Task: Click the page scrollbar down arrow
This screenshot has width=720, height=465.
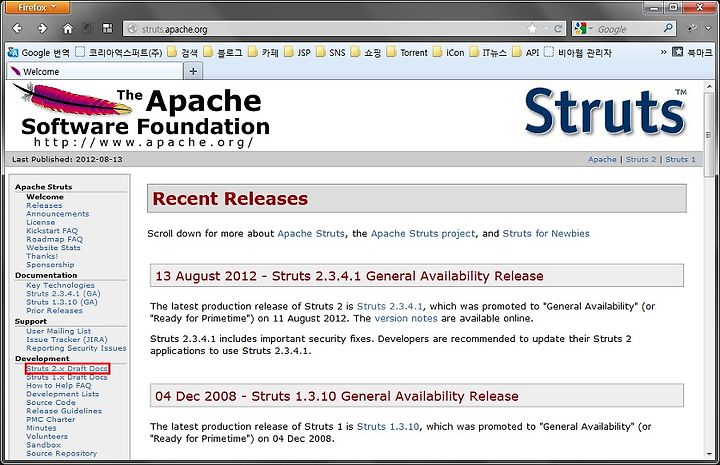Action: [x=709, y=454]
